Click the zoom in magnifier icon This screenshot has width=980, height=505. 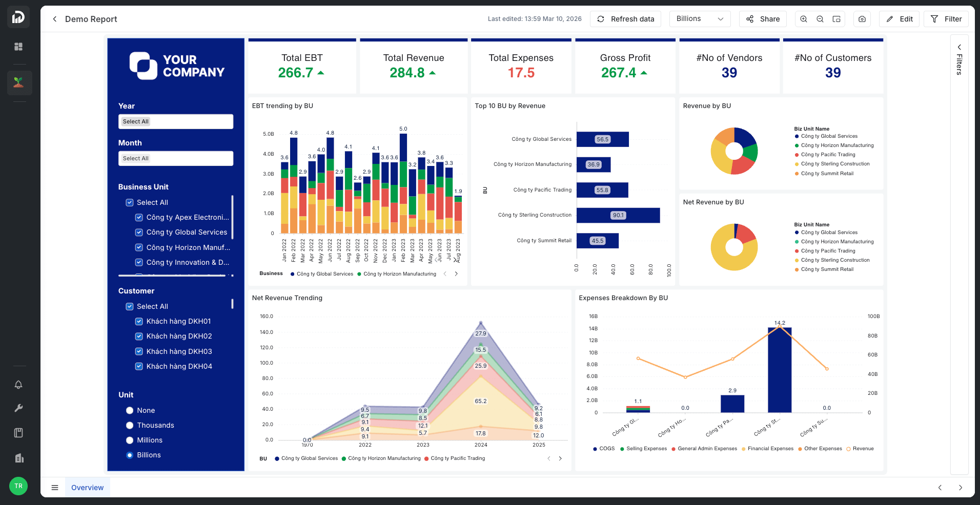click(x=804, y=19)
